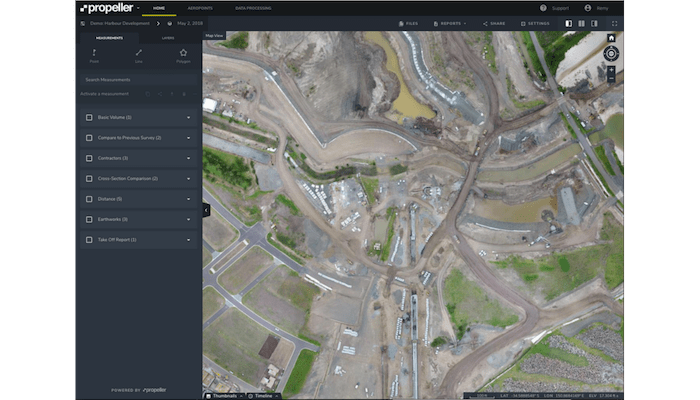Switch to left-panel single map layout
700x400 pixels.
(568, 24)
